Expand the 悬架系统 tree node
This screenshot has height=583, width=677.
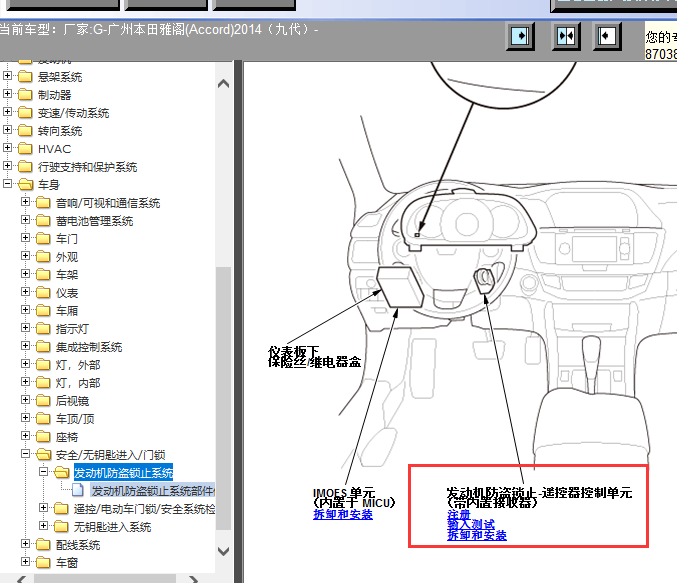point(7,76)
